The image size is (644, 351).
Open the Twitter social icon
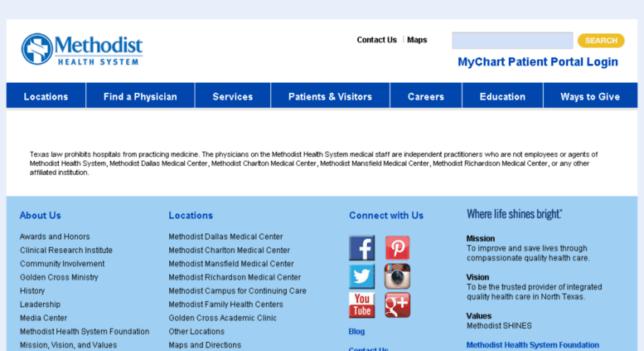[362, 276]
